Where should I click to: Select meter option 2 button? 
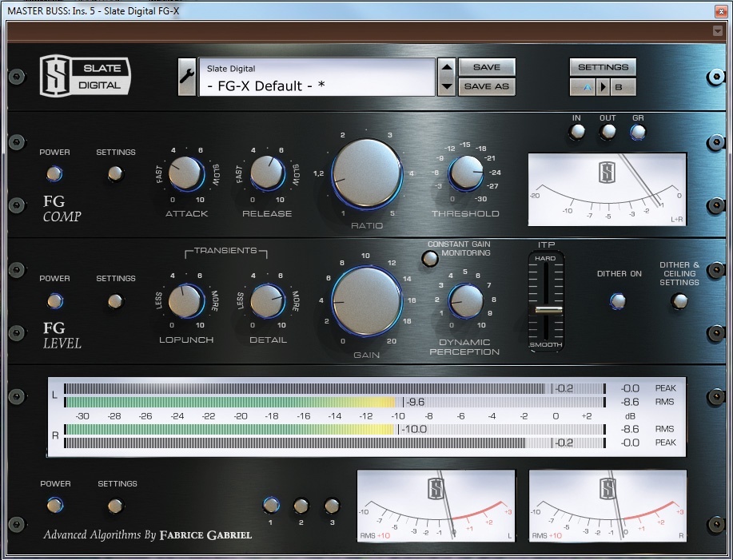301,506
